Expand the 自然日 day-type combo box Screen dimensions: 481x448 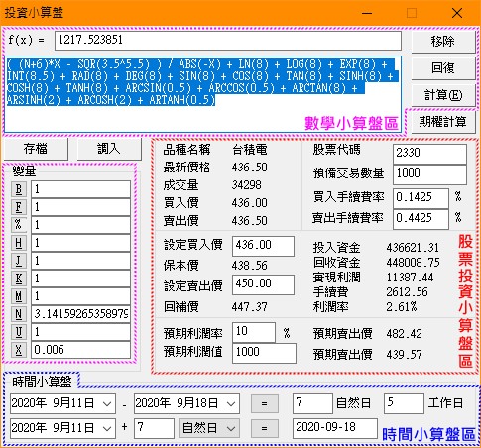pyautogui.click(x=208, y=428)
